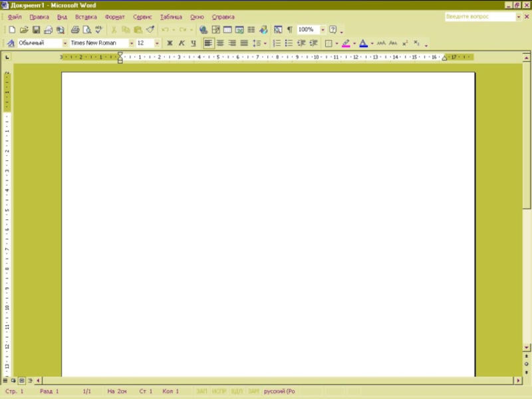Click the font color A swatch
532x399 pixels.
(363, 43)
